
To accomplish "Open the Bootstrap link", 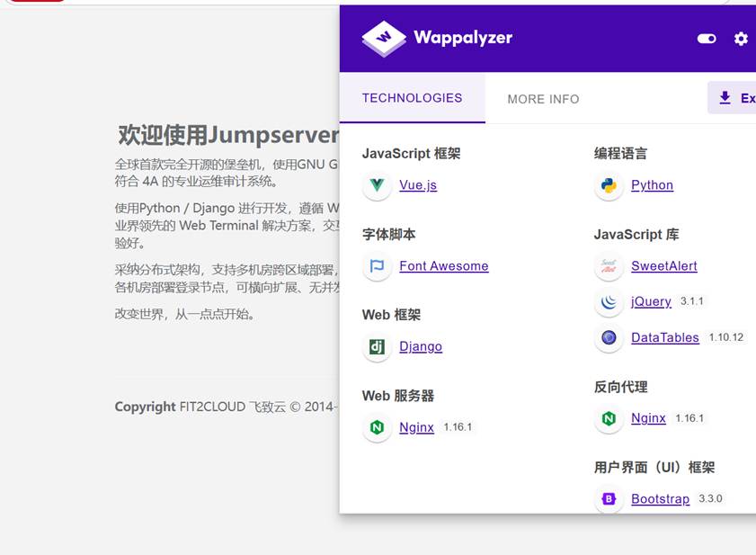I will 660,498.
